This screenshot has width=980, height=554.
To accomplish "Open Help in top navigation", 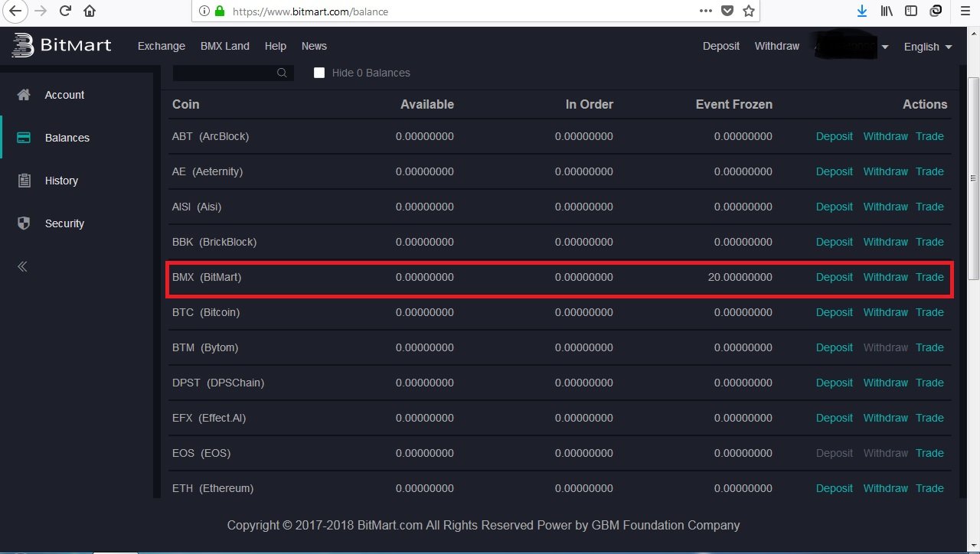I will [276, 46].
